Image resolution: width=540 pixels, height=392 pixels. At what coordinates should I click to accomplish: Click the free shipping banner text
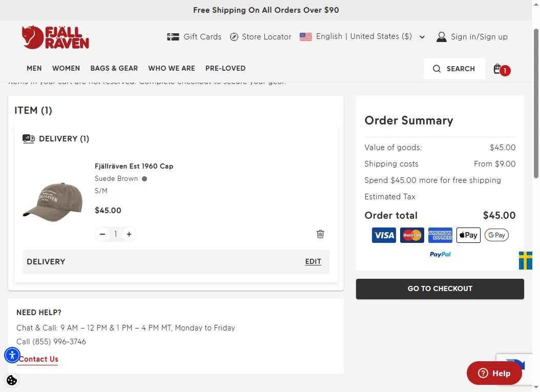[x=266, y=10]
